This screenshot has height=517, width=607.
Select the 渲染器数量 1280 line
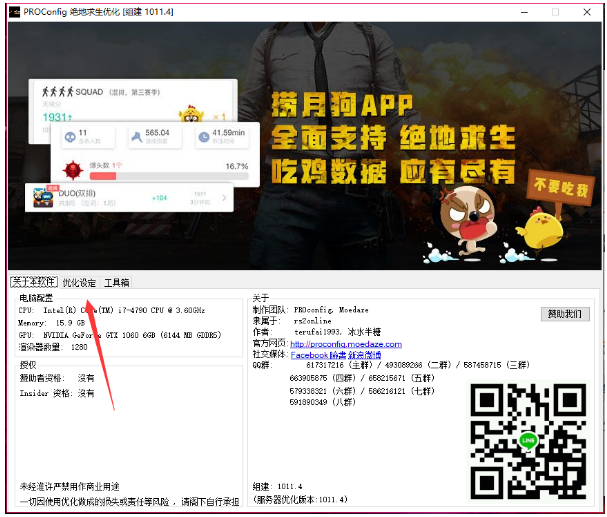pos(53,347)
